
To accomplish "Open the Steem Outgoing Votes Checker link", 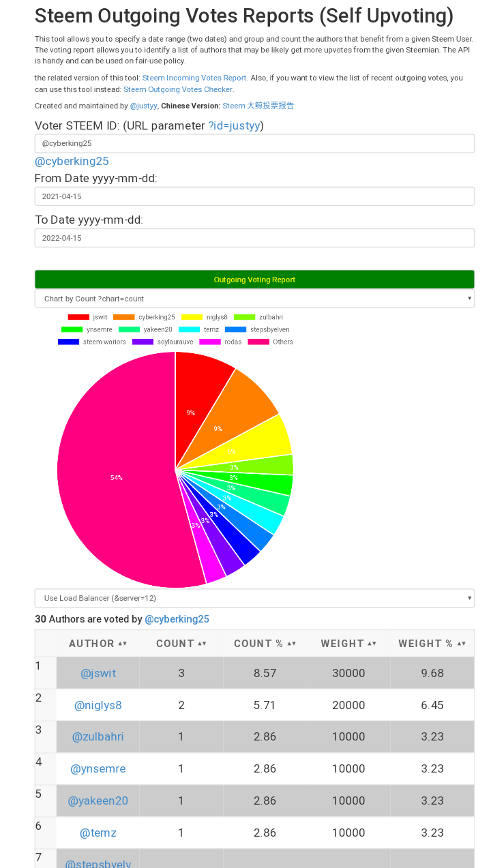I will pyautogui.click(x=178, y=89).
